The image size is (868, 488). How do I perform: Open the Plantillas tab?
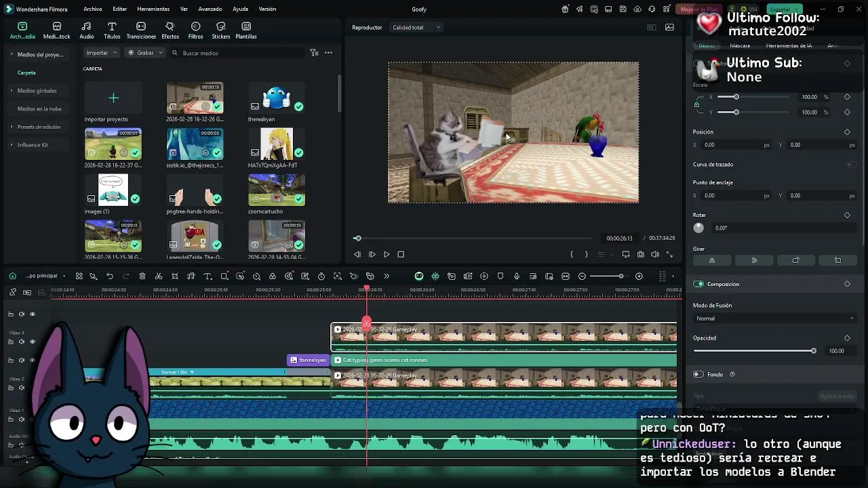[x=246, y=30]
